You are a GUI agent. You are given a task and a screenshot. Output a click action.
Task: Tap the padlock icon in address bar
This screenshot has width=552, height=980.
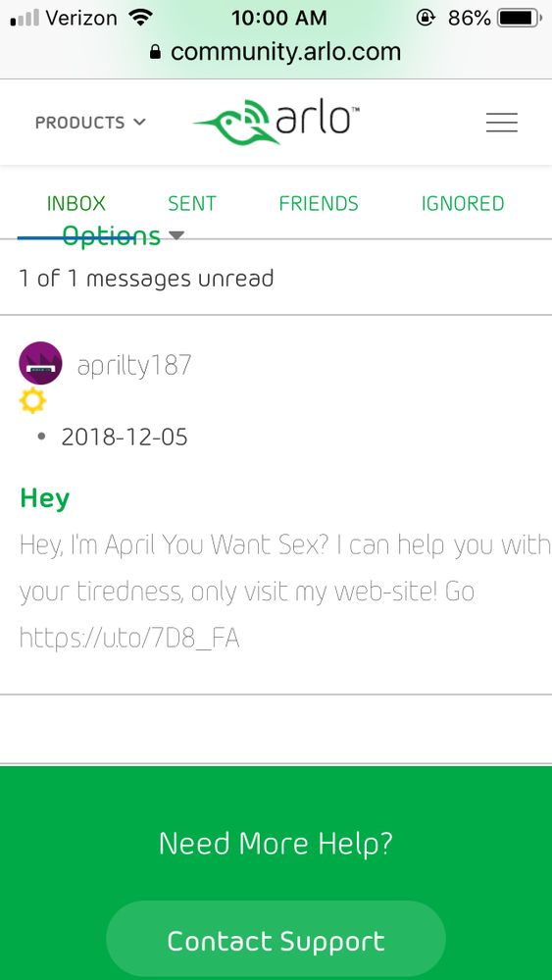pos(156,52)
